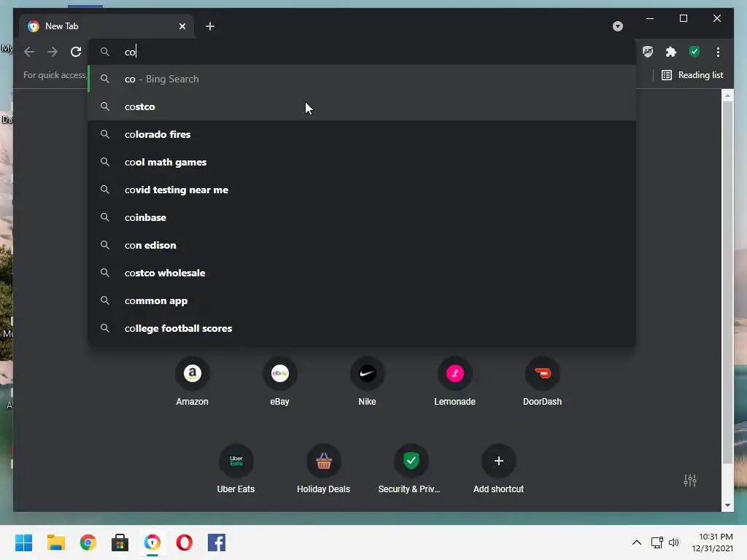Close the New Tab tab

coord(182,26)
